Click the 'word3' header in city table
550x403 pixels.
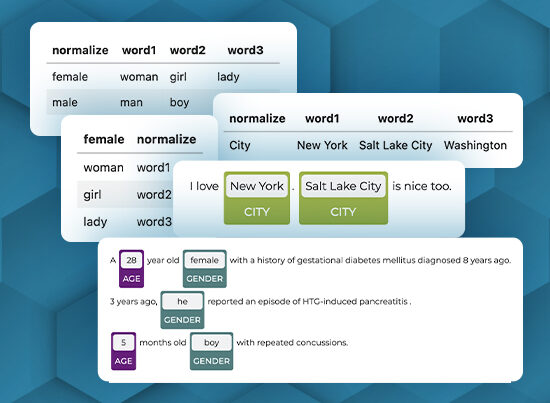click(475, 119)
